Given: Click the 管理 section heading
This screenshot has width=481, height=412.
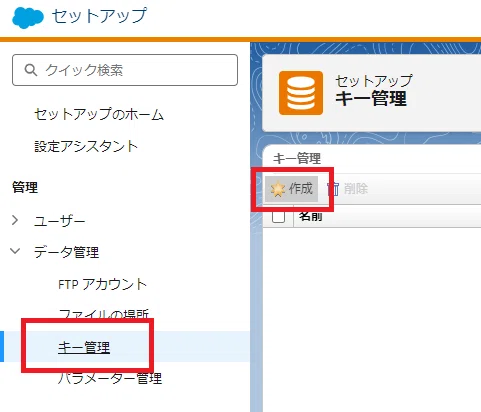Looking at the screenshot, I should 25,187.
